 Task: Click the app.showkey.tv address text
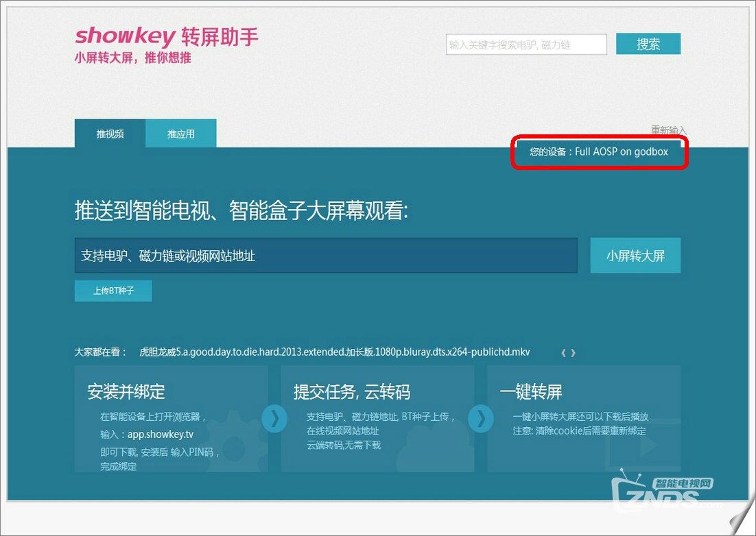[161, 435]
